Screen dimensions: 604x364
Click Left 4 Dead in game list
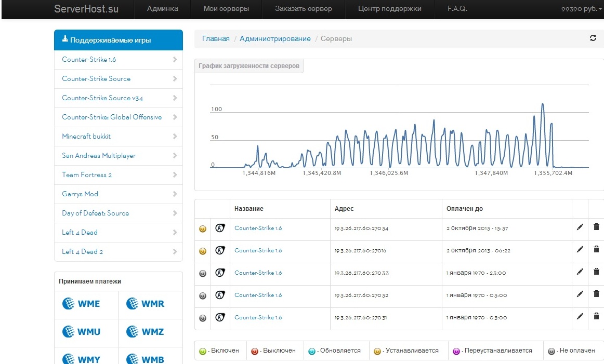[x=80, y=233]
